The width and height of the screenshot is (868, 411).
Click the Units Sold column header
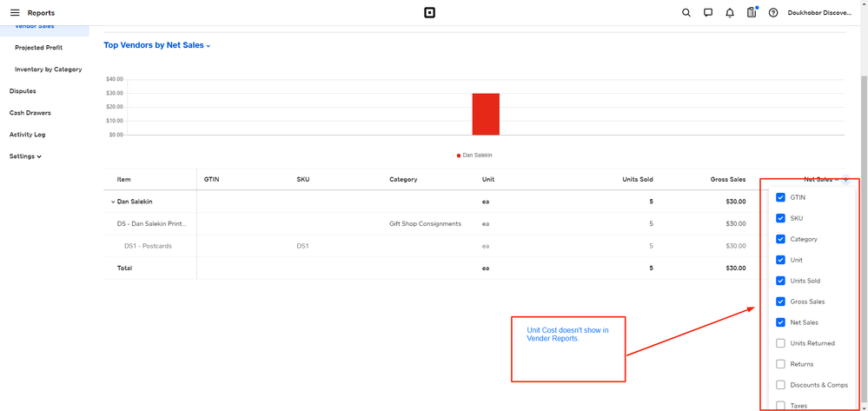pos(637,180)
